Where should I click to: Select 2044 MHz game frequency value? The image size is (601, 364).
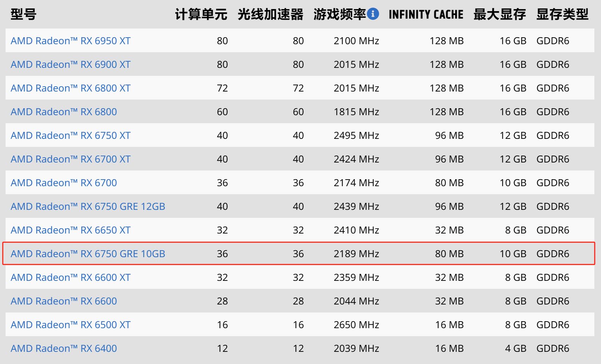click(356, 301)
